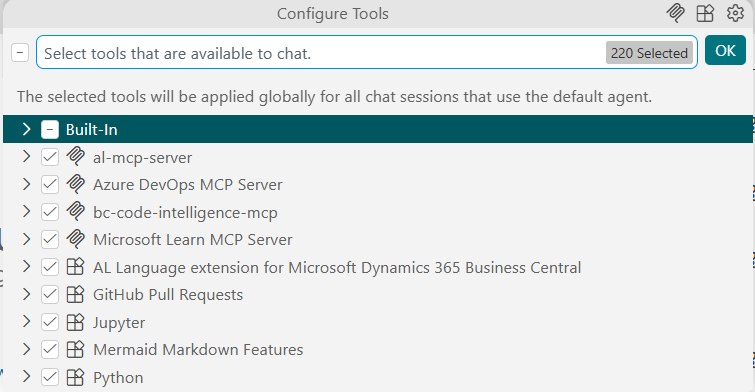Image resolution: width=755 pixels, height=392 pixels.
Task: Expand the Azure DevOps MCP Server node
Action: tap(26, 184)
